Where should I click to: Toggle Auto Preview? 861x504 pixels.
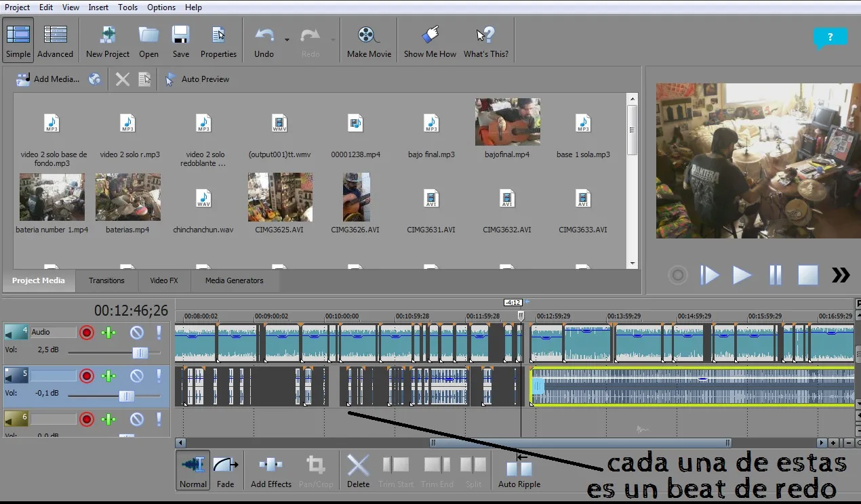(x=197, y=79)
